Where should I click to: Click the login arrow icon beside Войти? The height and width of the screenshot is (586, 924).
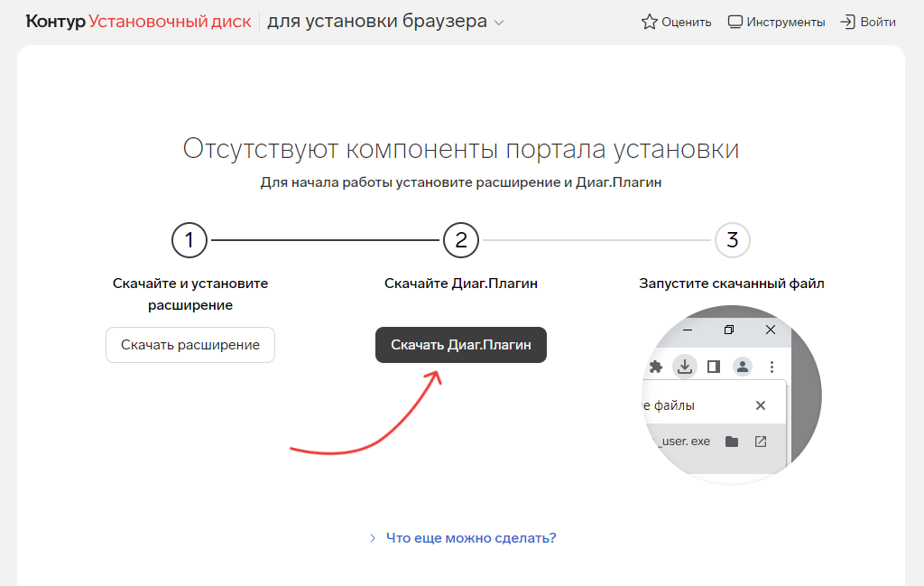pyautogui.click(x=847, y=22)
